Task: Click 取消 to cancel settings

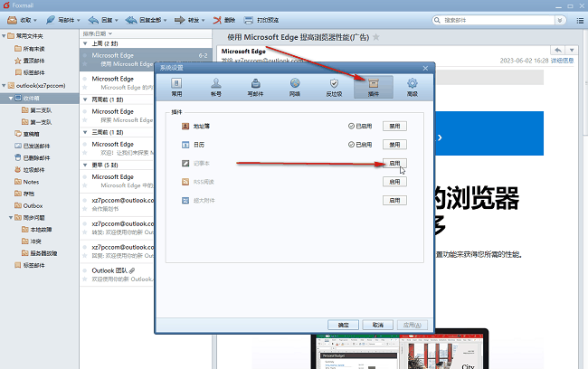Action: [x=377, y=325]
